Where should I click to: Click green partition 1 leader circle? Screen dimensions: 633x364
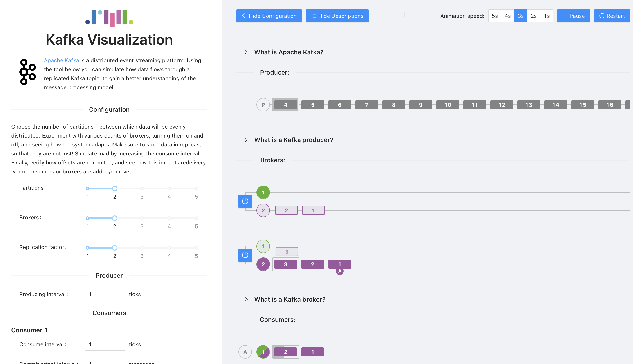pyautogui.click(x=263, y=193)
